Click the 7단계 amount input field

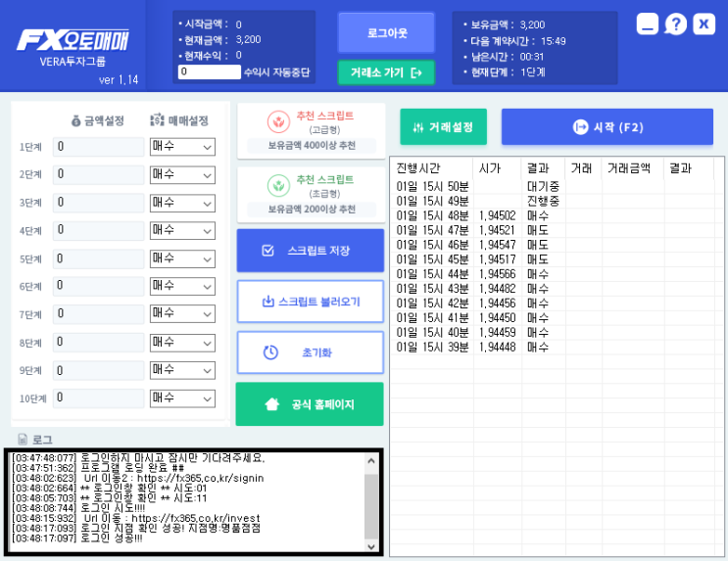pyautogui.click(x=98, y=313)
